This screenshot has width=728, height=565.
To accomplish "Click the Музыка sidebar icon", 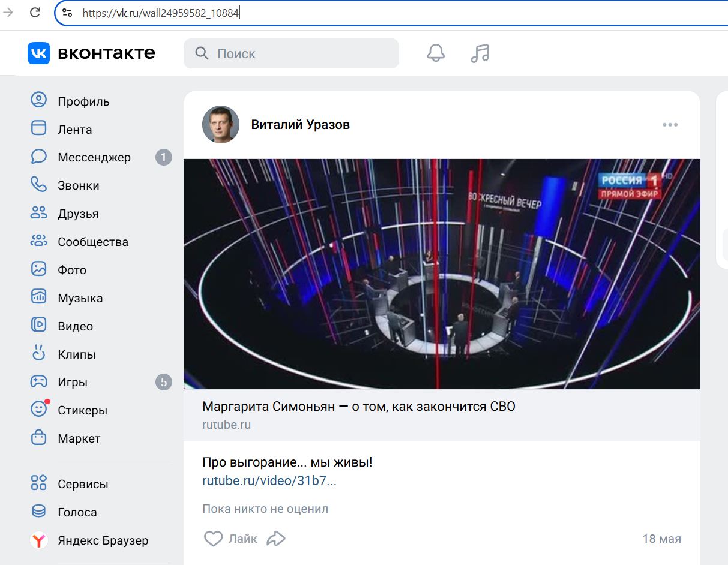I will (x=38, y=297).
